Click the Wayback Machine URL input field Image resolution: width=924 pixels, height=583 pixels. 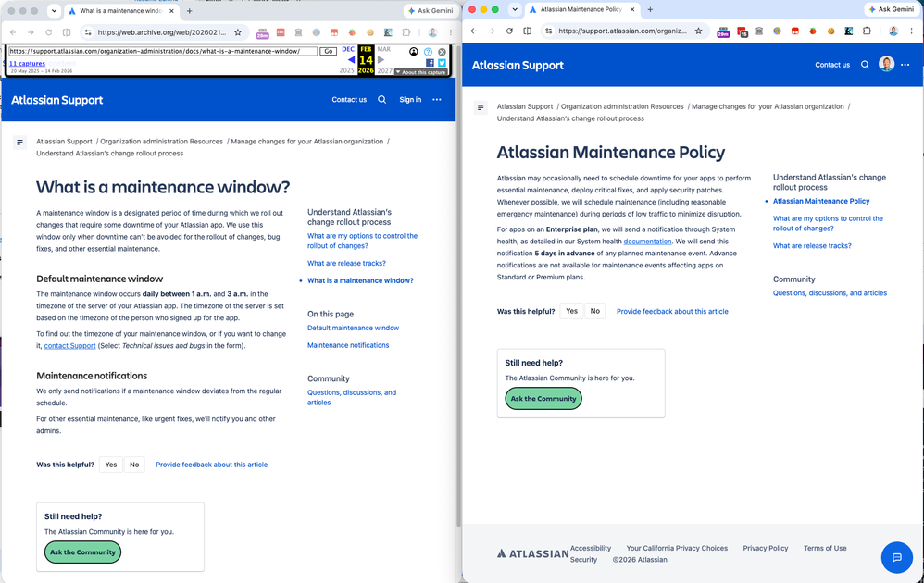(x=163, y=51)
